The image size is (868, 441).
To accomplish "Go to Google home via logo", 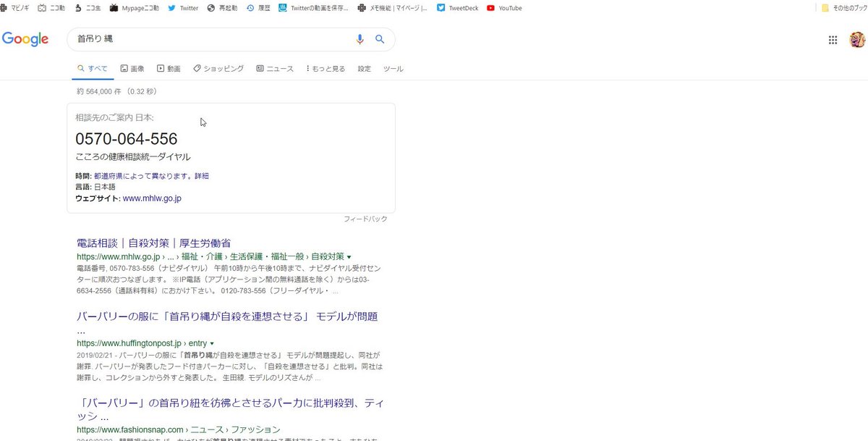I will point(25,39).
